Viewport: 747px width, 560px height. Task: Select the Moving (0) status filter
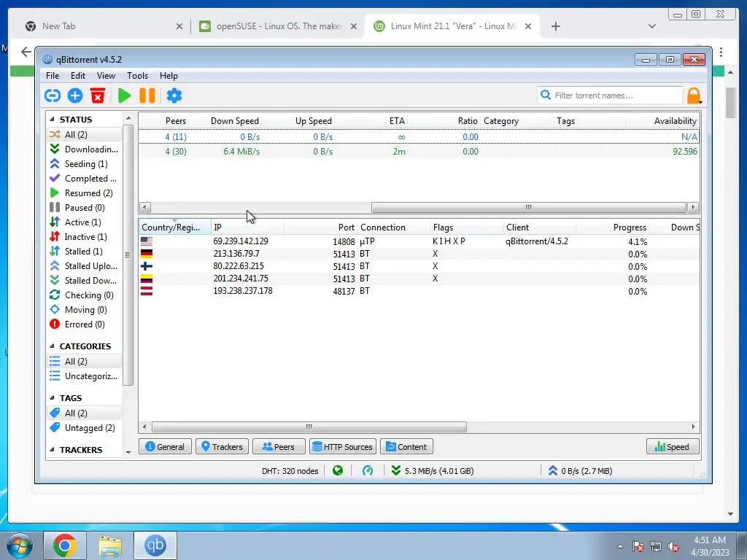coord(85,310)
